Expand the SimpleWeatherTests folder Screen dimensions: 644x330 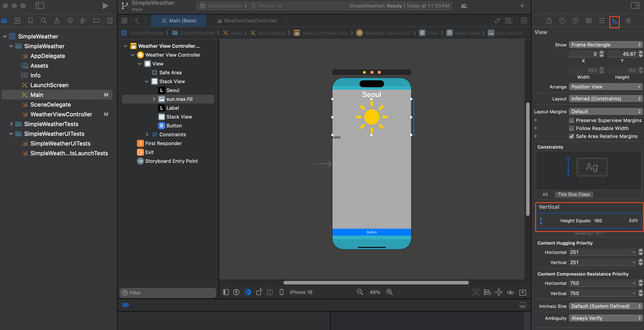pos(11,124)
